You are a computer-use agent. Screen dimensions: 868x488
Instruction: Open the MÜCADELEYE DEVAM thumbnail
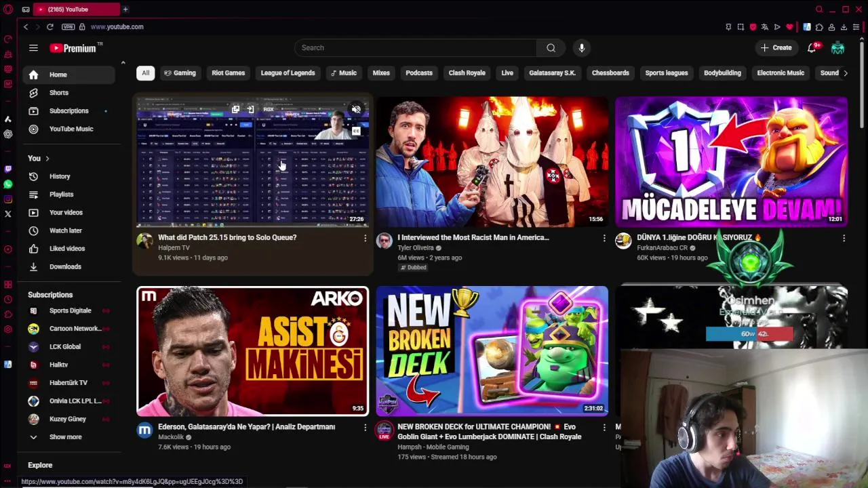click(731, 162)
